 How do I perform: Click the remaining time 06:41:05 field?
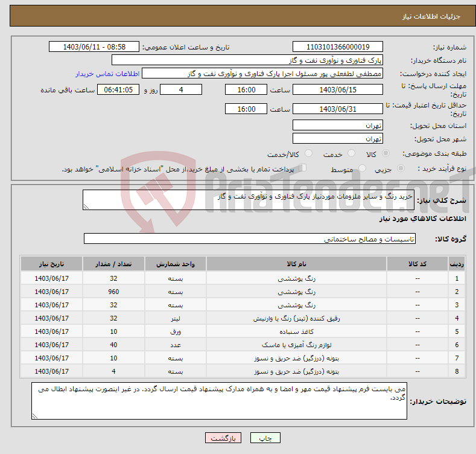(x=118, y=89)
